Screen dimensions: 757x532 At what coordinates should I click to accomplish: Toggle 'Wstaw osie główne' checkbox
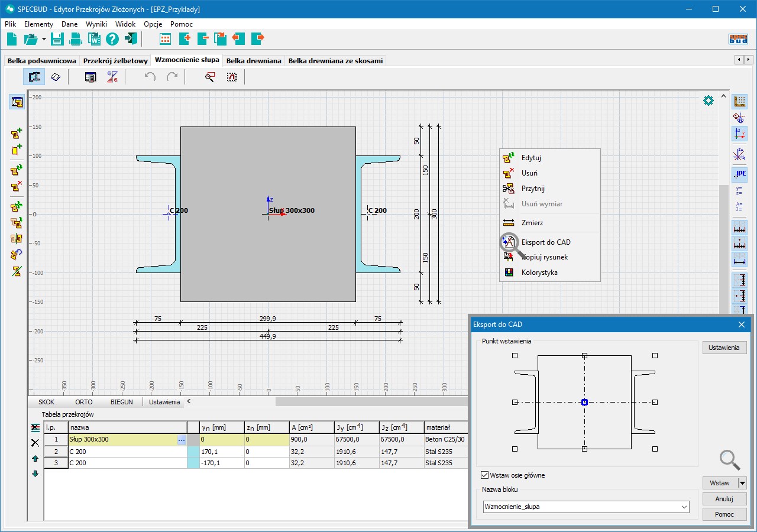coord(485,475)
